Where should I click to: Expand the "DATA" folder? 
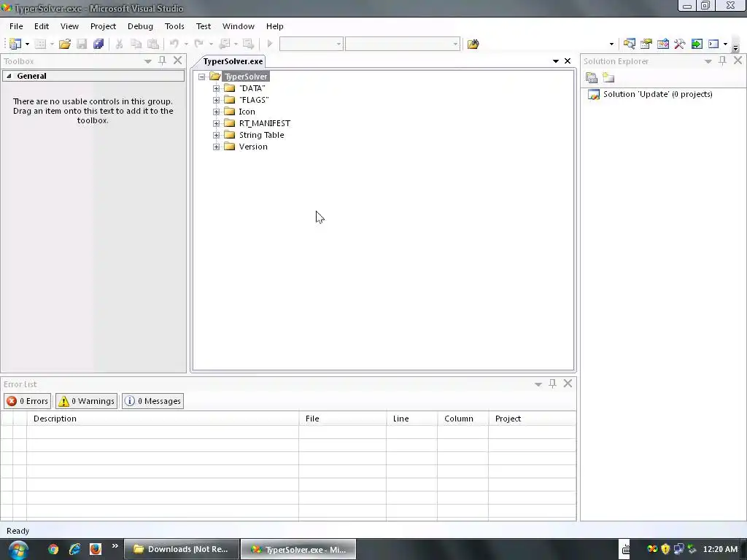click(216, 88)
